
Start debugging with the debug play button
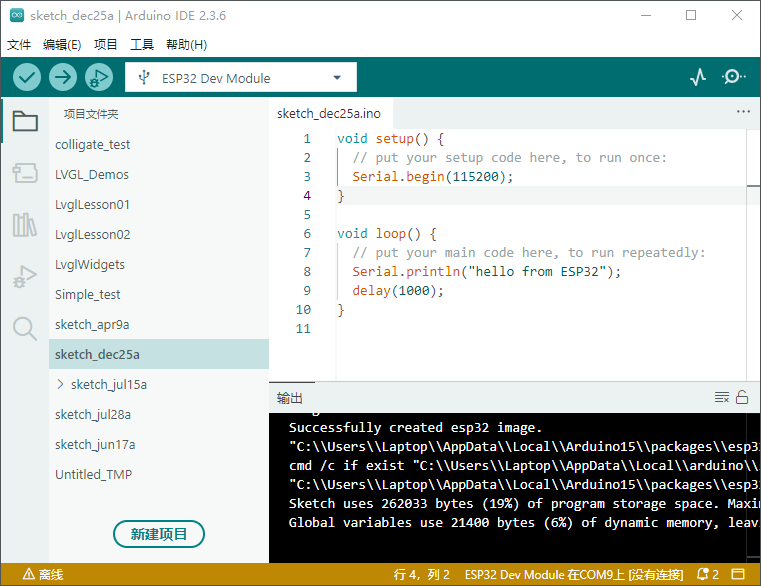[99, 77]
